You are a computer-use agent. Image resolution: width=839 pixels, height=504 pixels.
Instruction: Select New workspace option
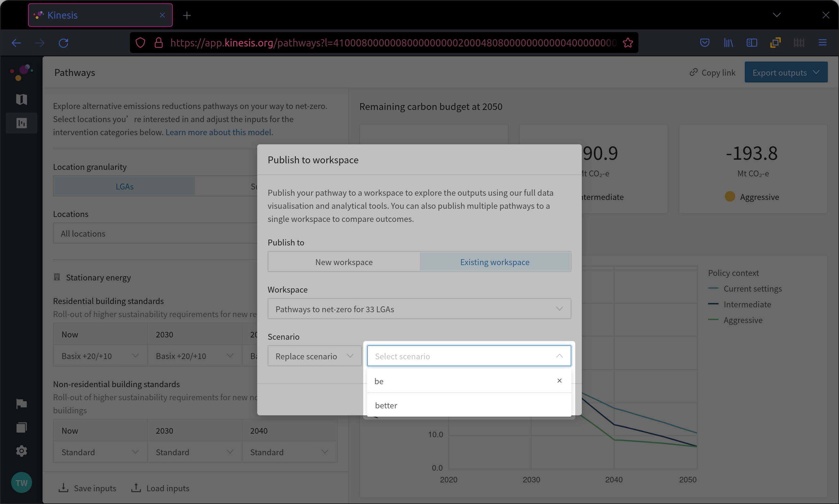(344, 262)
